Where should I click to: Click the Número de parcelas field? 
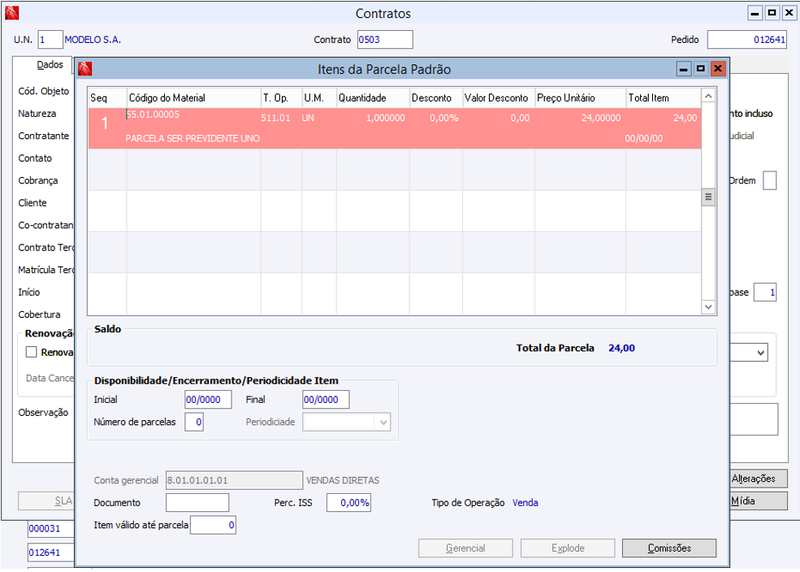click(194, 422)
